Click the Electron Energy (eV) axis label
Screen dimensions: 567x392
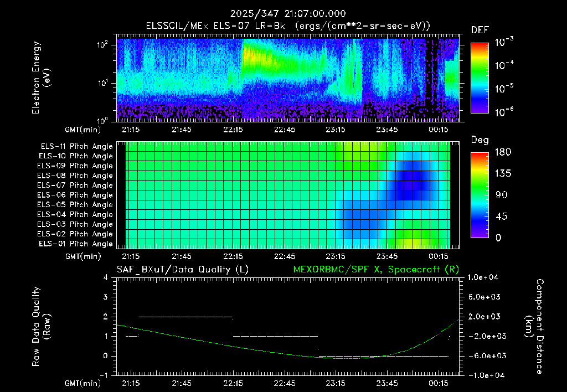[x=40, y=78]
